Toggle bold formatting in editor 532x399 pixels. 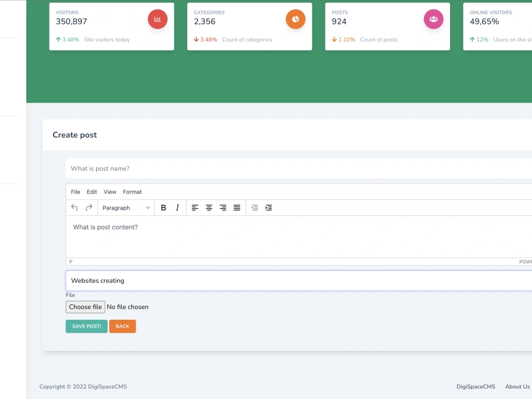[x=163, y=207]
